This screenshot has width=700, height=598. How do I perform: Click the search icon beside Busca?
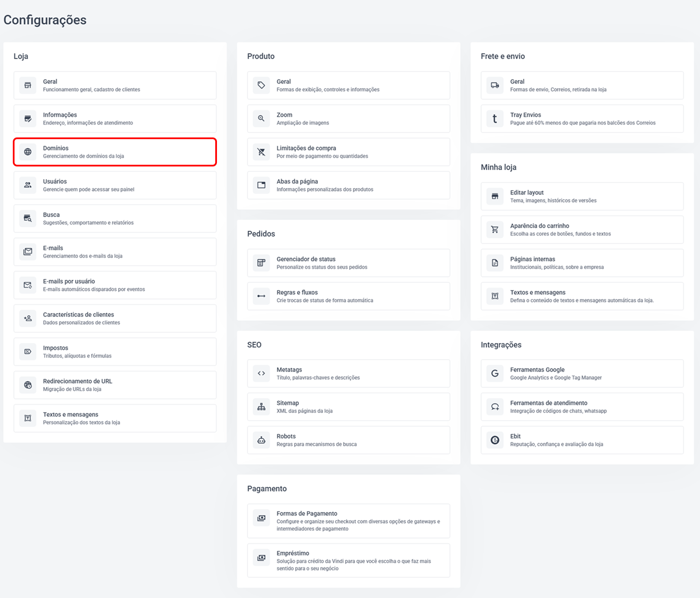coord(28,219)
